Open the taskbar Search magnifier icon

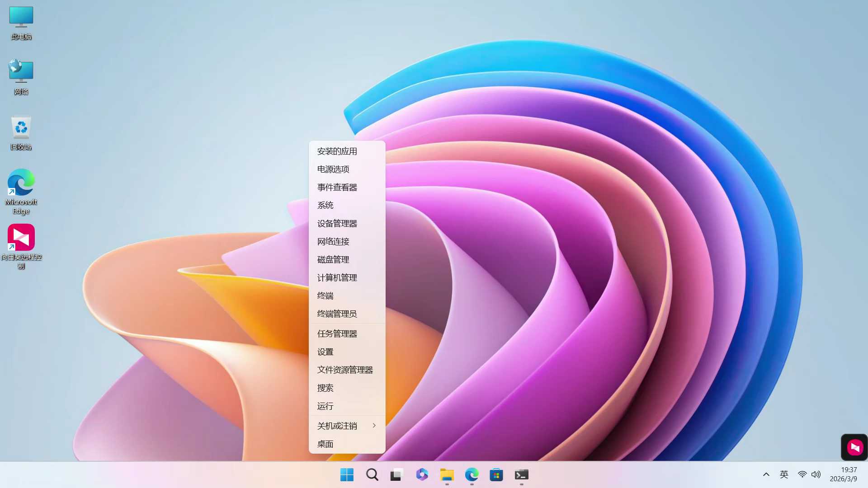pos(372,474)
